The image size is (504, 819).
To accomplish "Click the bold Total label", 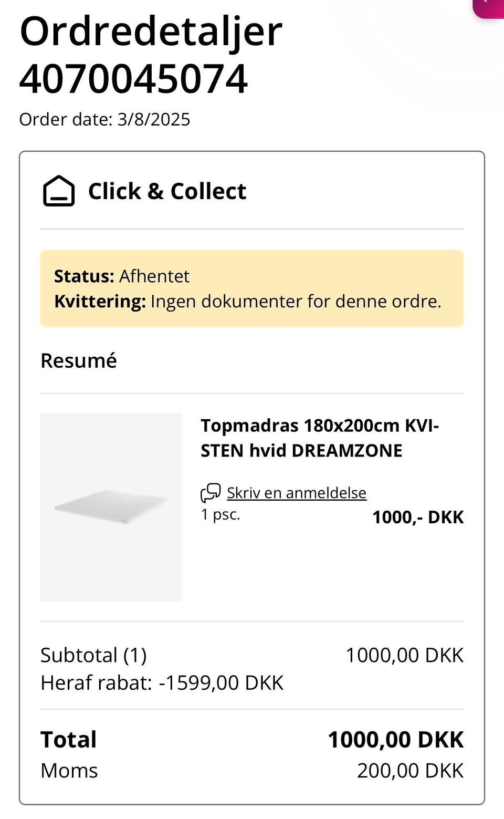I will [x=69, y=740].
